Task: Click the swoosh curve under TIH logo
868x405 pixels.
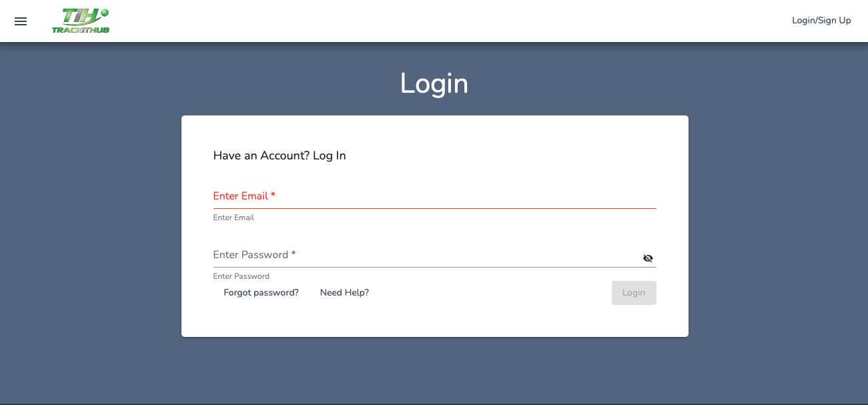Action: click(x=70, y=24)
